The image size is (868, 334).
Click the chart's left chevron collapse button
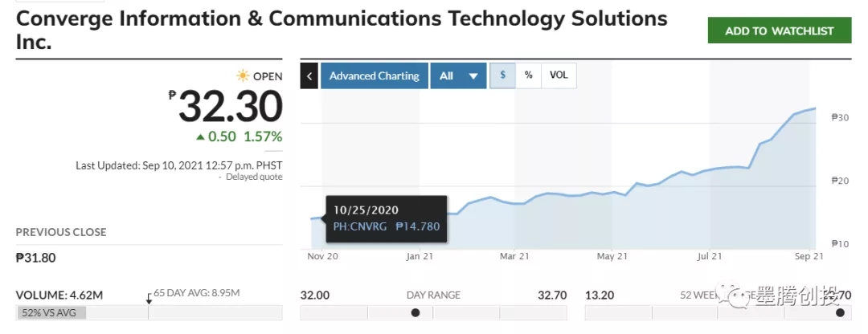(309, 76)
